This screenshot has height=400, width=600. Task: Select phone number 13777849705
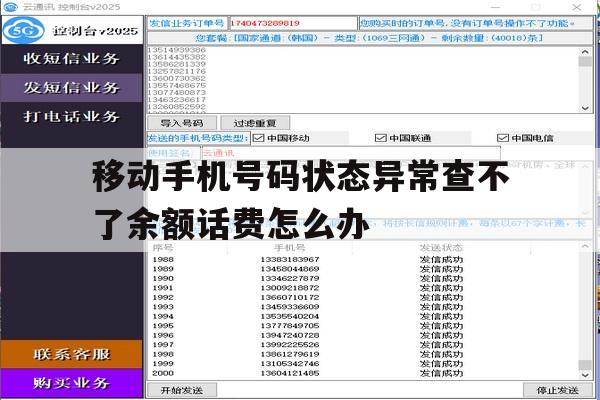(x=290, y=326)
